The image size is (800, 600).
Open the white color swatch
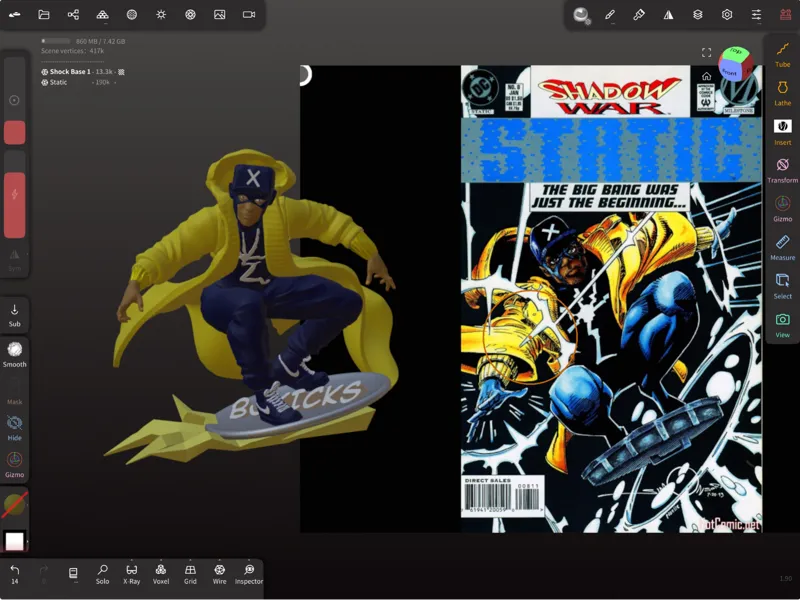pos(14,541)
